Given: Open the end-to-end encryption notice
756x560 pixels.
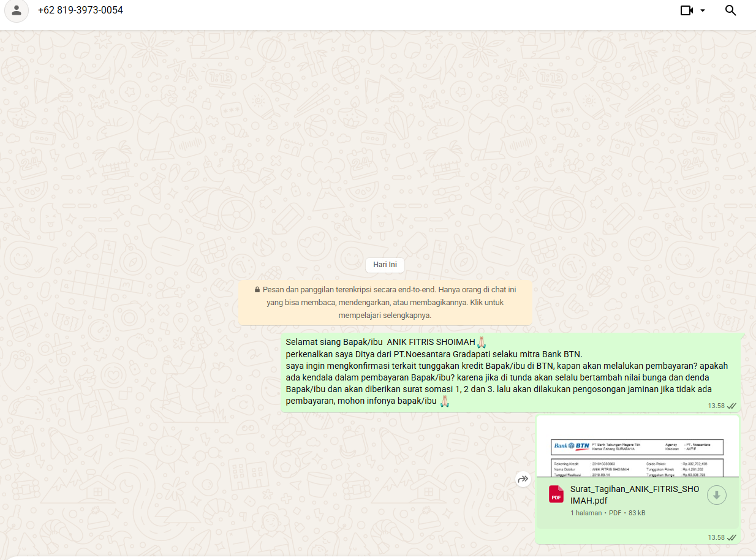Looking at the screenshot, I should 385,303.
